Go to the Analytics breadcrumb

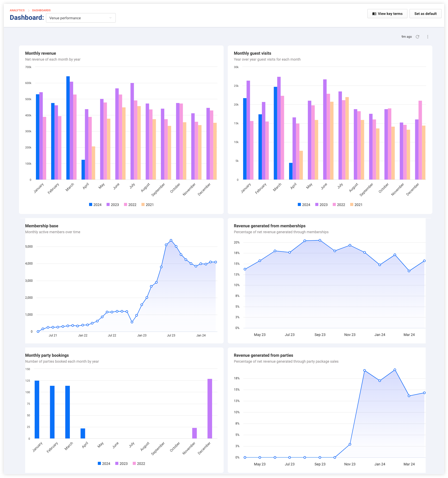(17, 10)
